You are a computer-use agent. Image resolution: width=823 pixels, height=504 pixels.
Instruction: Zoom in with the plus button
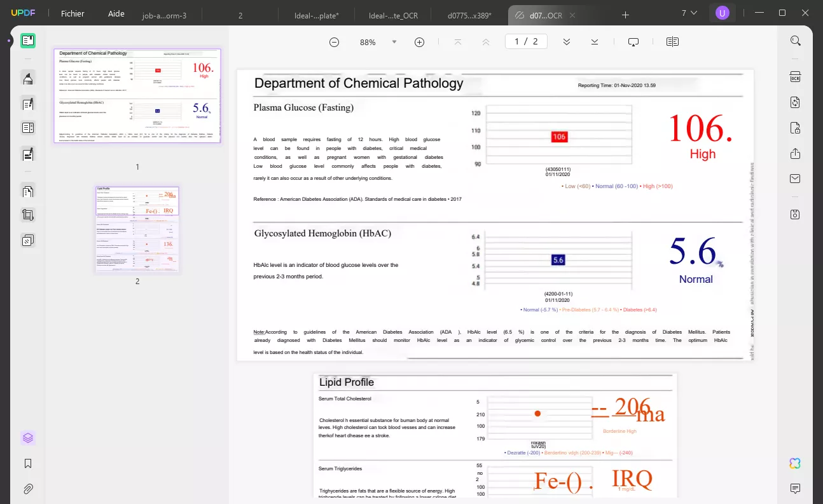tap(419, 42)
